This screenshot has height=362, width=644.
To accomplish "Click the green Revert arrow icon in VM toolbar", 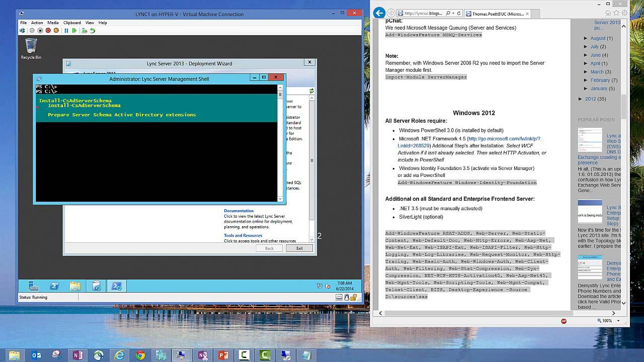I will (93, 31).
